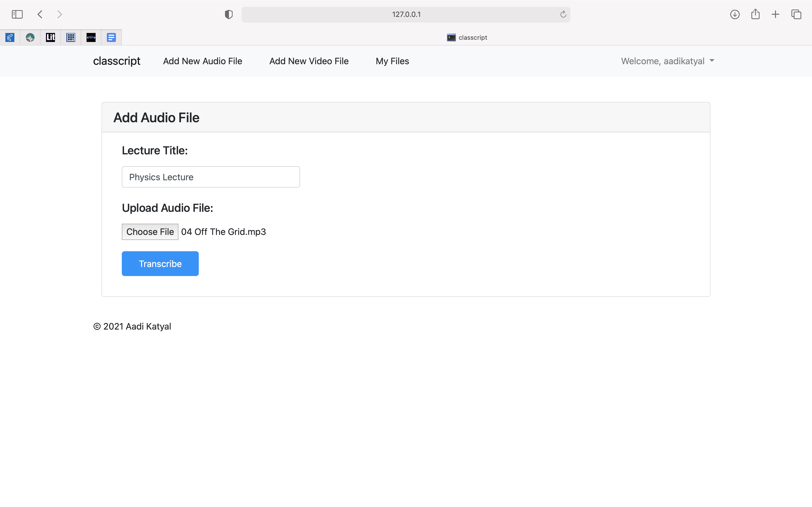Switch to the pinned Lit tab

[x=50, y=37]
